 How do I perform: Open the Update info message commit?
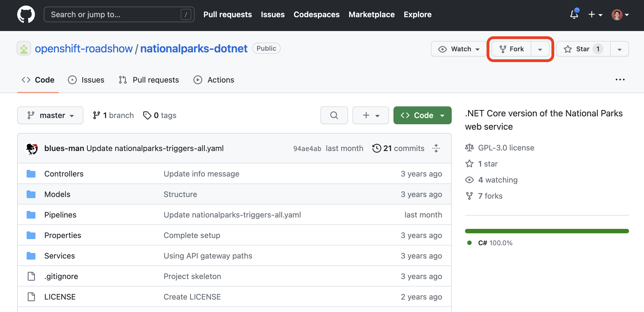tap(201, 174)
